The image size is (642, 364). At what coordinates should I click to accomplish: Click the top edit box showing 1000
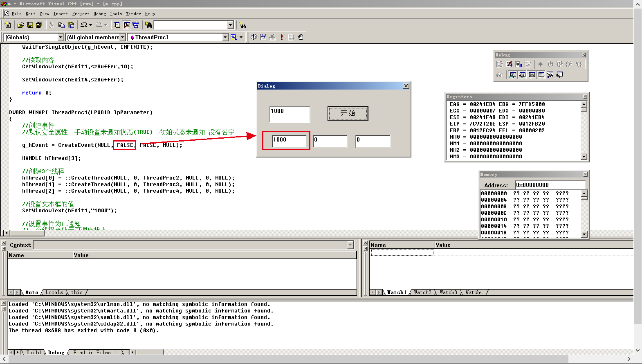290,114
